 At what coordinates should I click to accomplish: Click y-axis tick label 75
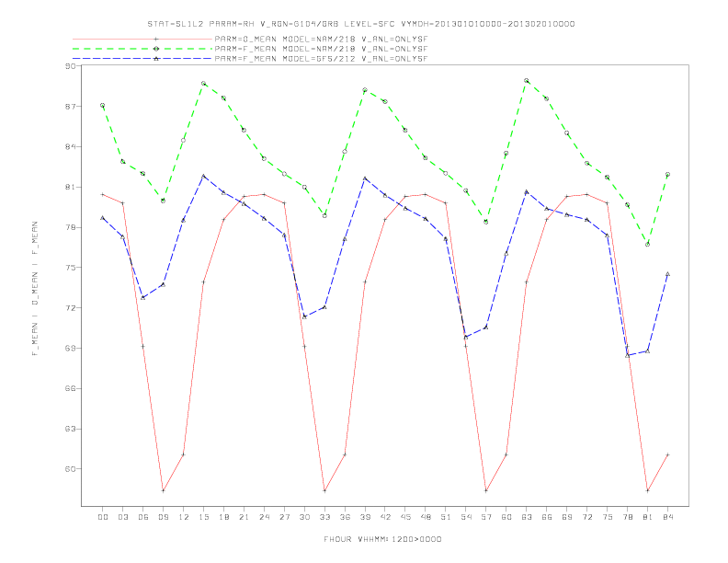point(70,268)
